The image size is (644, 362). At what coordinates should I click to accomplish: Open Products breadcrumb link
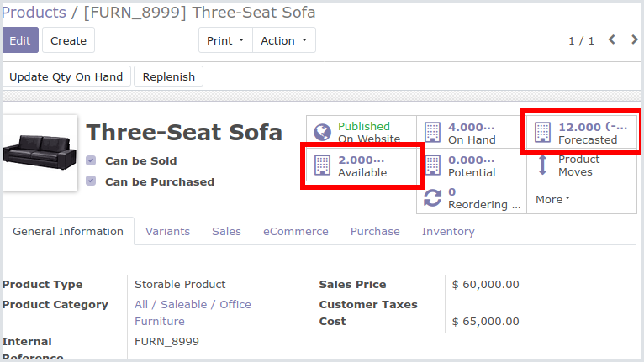(x=34, y=13)
